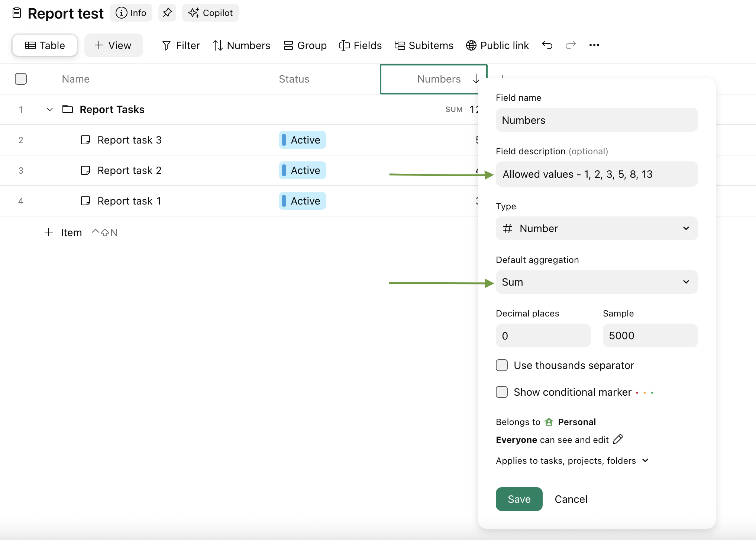Click the pencil icon to edit permissions
This screenshot has width=756, height=540.
point(618,439)
